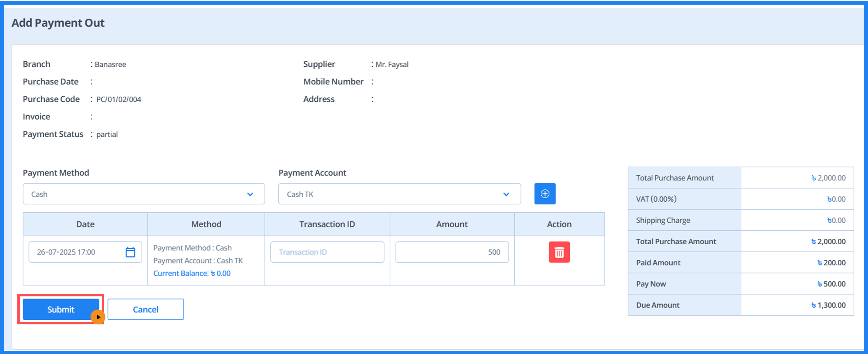Click the Action column header
This screenshot has height=354, width=868.
pos(559,224)
